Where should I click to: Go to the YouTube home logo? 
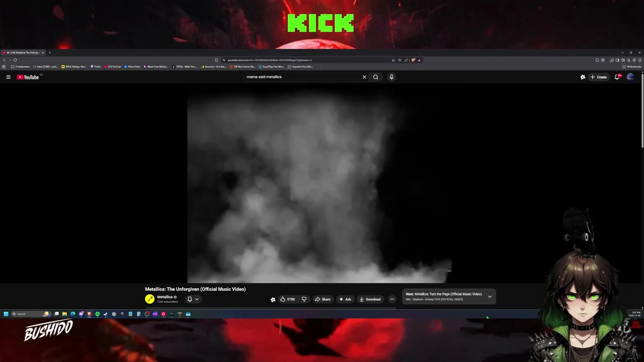pyautogui.click(x=28, y=77)
